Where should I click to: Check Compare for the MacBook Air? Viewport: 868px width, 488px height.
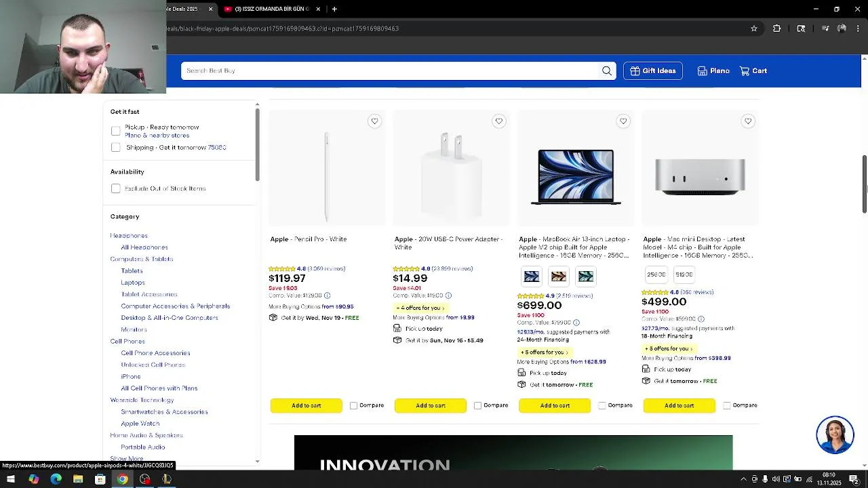pos(602,405)
